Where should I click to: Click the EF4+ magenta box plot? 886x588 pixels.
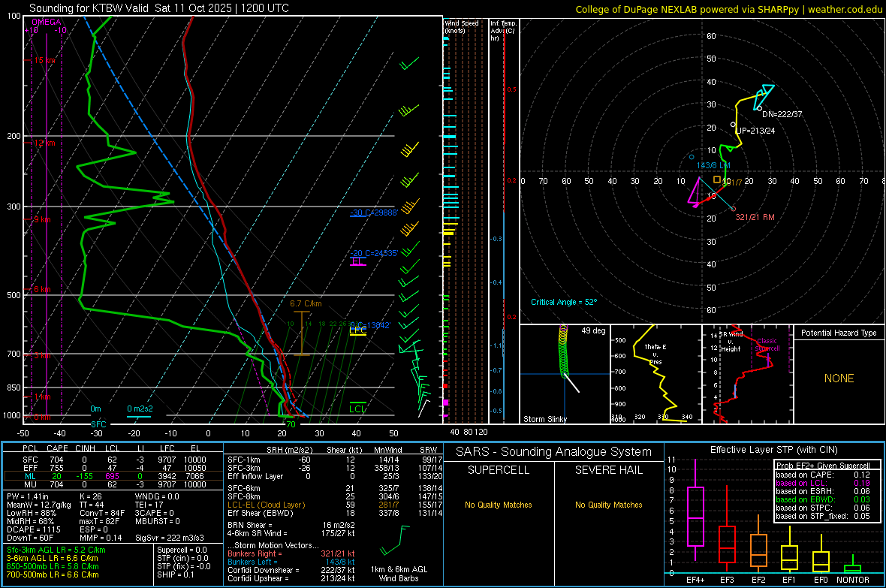tap(695, 509)
